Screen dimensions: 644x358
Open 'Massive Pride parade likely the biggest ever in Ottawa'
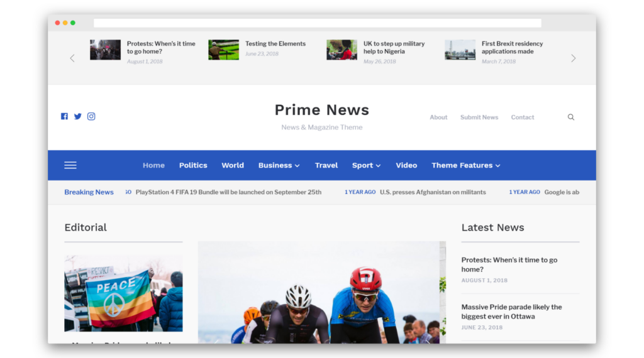coord(511,312)
